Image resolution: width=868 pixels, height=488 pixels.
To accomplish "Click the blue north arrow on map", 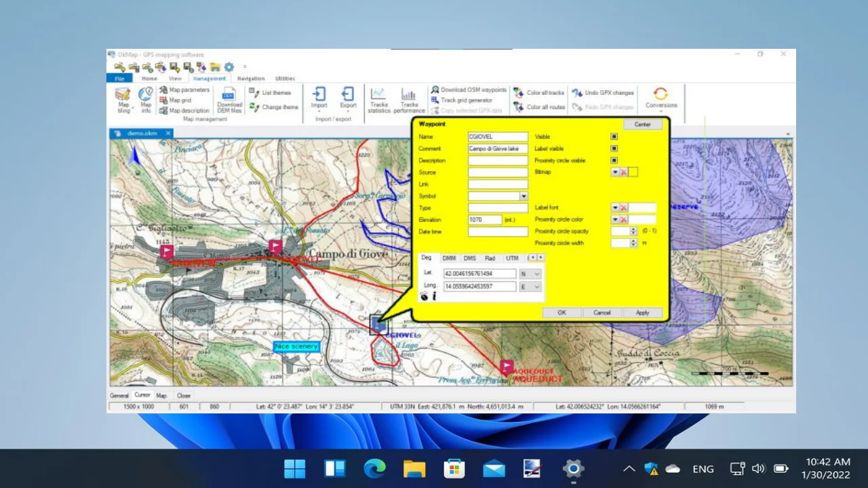I will tap(134, 156).
